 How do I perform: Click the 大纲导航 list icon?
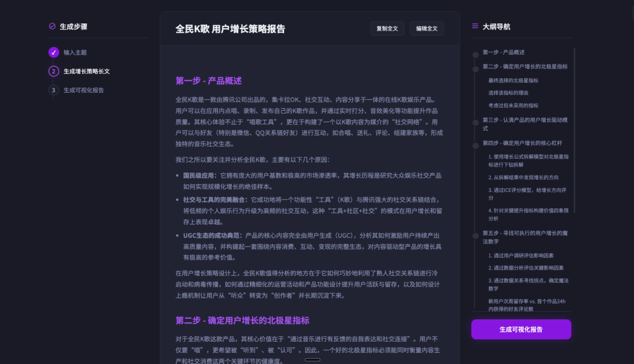click(x=475, y=26)
